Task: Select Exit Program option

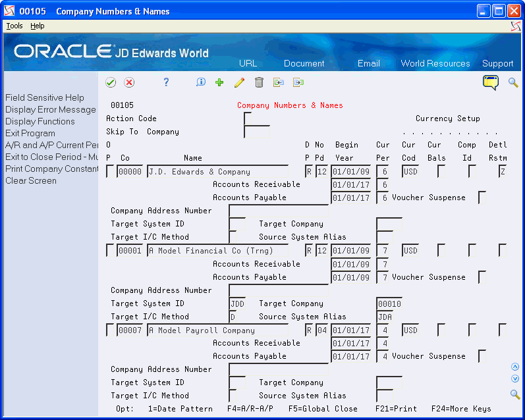Action: click(30, 133)
